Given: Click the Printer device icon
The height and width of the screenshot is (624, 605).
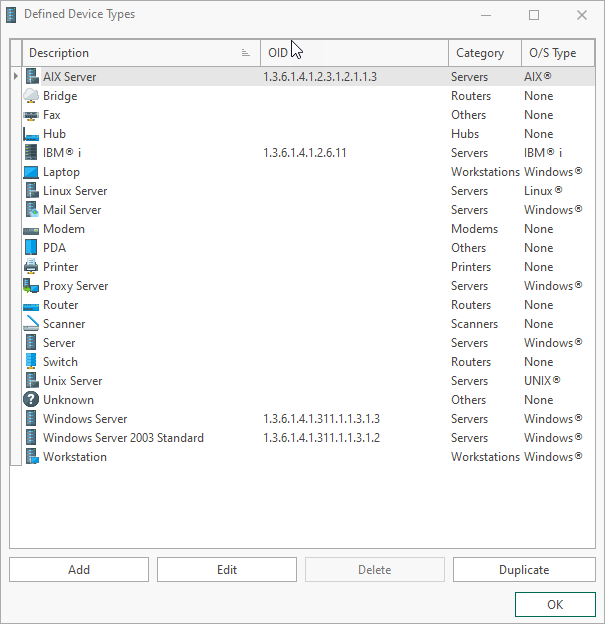Looking at the screenshot, I should point(31,267).
